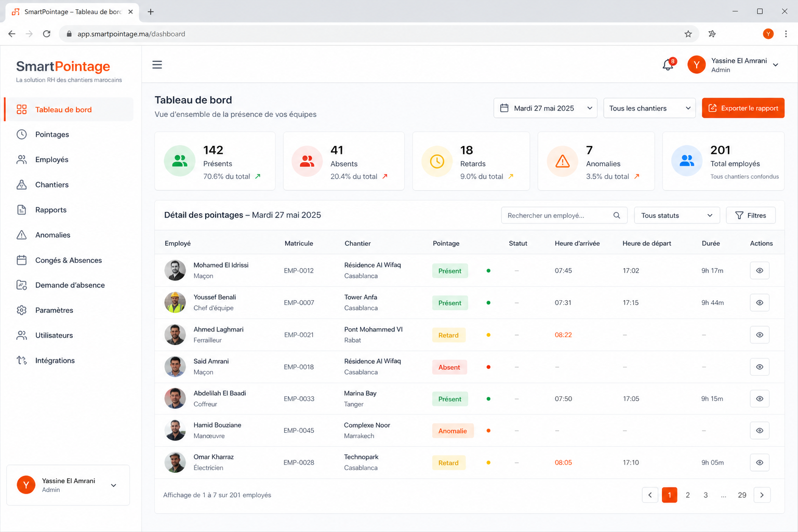Bookmark this page with the star icon
798x532 pixels.
point(688,34)
